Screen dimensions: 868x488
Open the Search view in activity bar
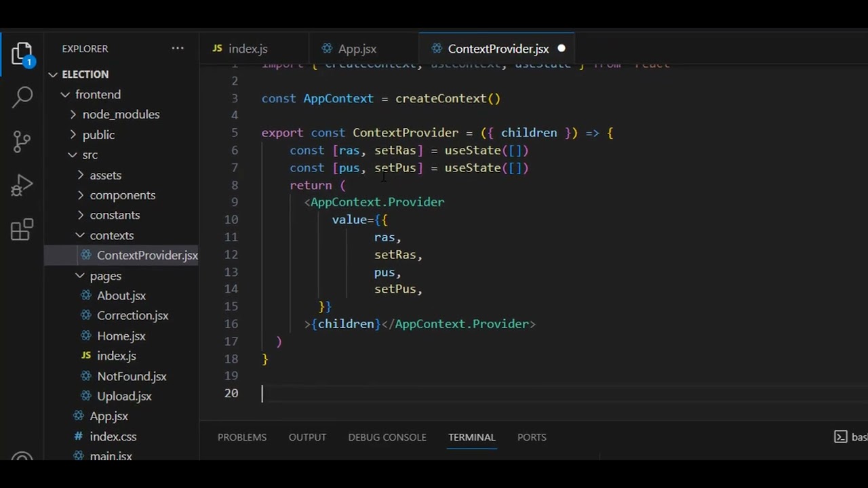pyautogui.click(x=22, y=97)
